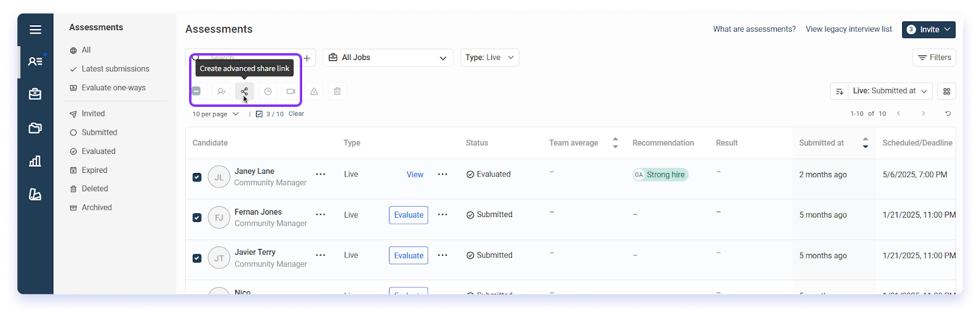Image resolution: width=980 pixels, height=317 pixels.
Task: Open the Live: Submitted at sort dropdown
Action: [x=890, y=91]
